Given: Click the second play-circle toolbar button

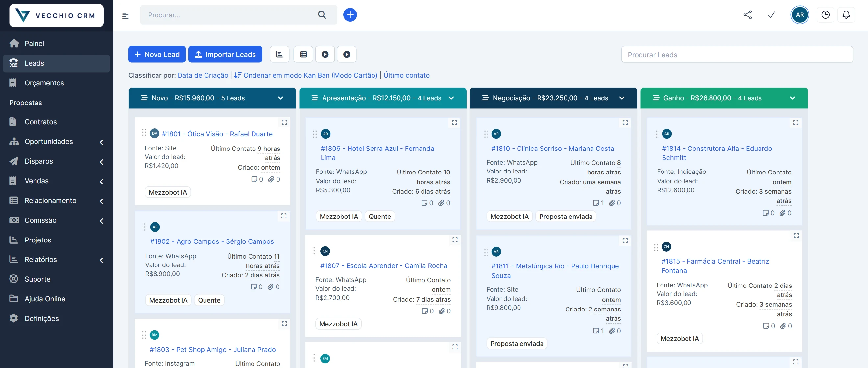Looking at the screenshot, I should pos(347,54).
